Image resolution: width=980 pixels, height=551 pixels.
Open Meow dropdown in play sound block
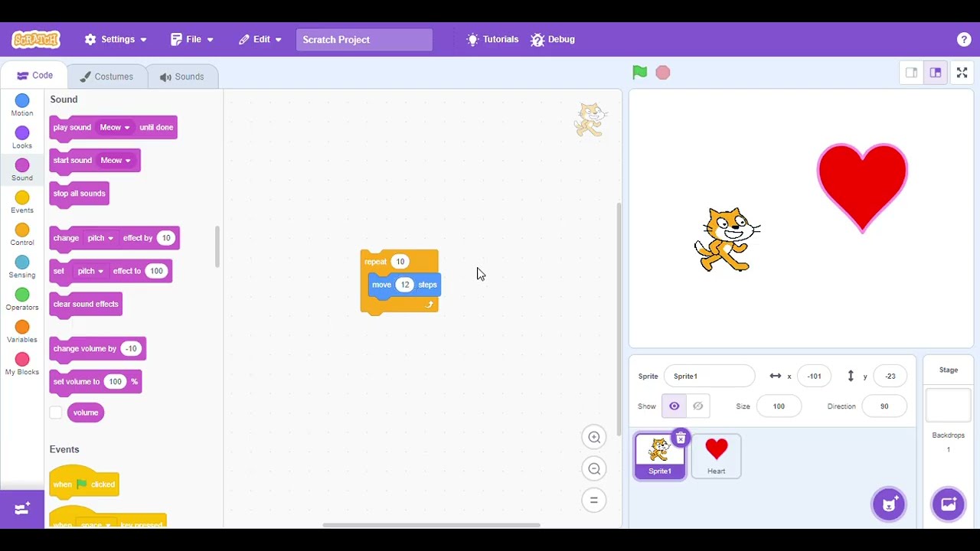pyautogui.click(x=115, y=128)
